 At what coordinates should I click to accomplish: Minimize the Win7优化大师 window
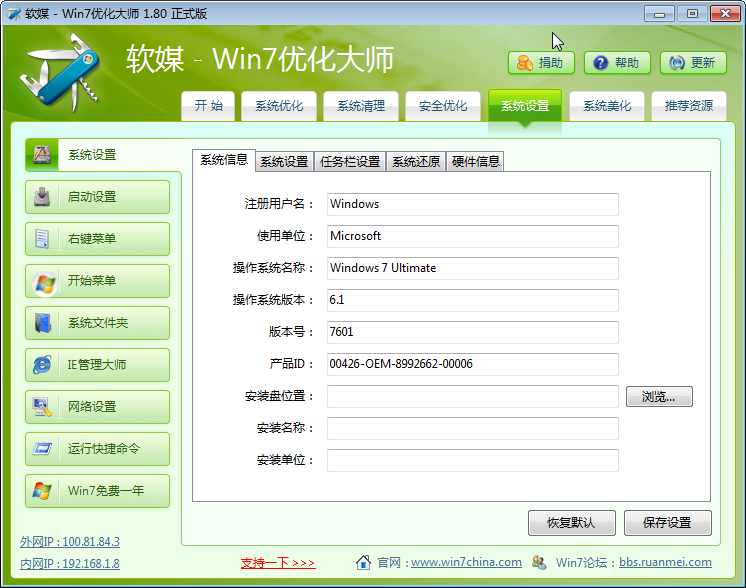pyautogui.click(x=659, y=13)
